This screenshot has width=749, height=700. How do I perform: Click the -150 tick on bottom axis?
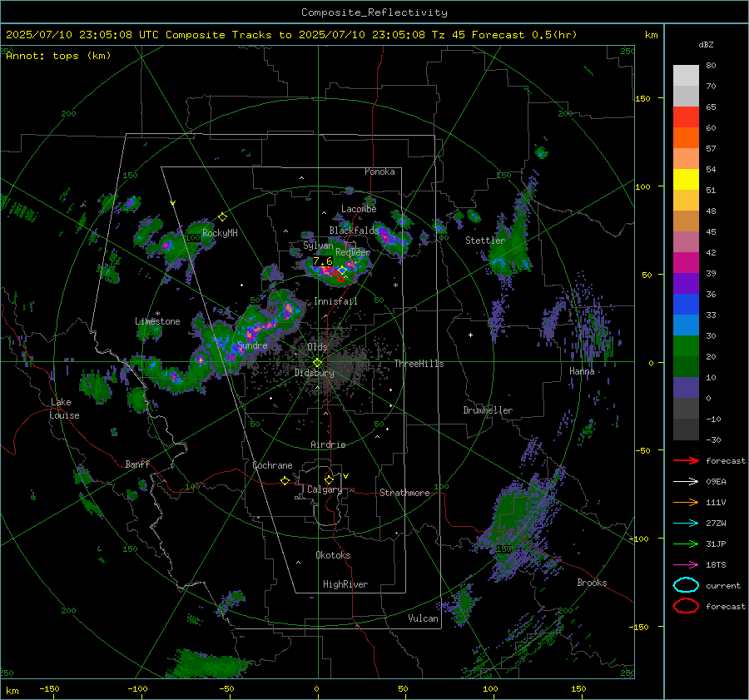pyautogui.click(x=50, y=689)
